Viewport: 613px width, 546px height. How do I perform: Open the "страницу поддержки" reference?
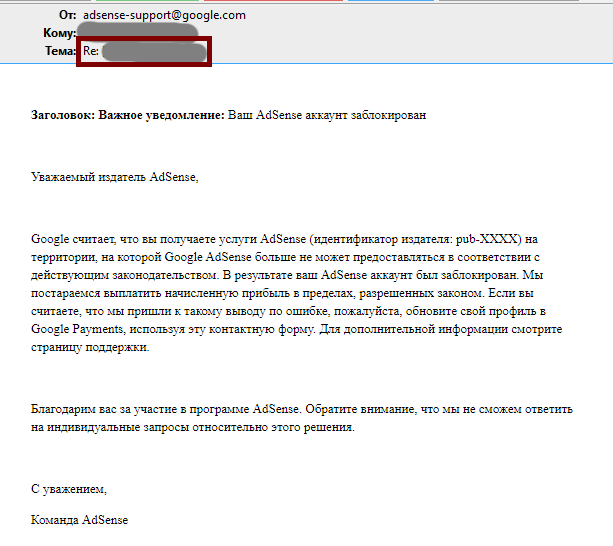[x=89, y=347]
